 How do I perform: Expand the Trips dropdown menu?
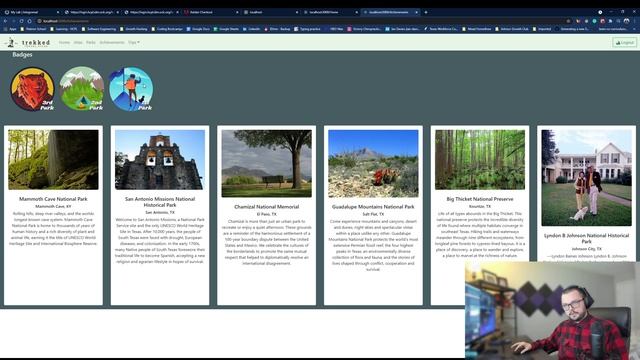pyautogui.click(x=133, y=42)
